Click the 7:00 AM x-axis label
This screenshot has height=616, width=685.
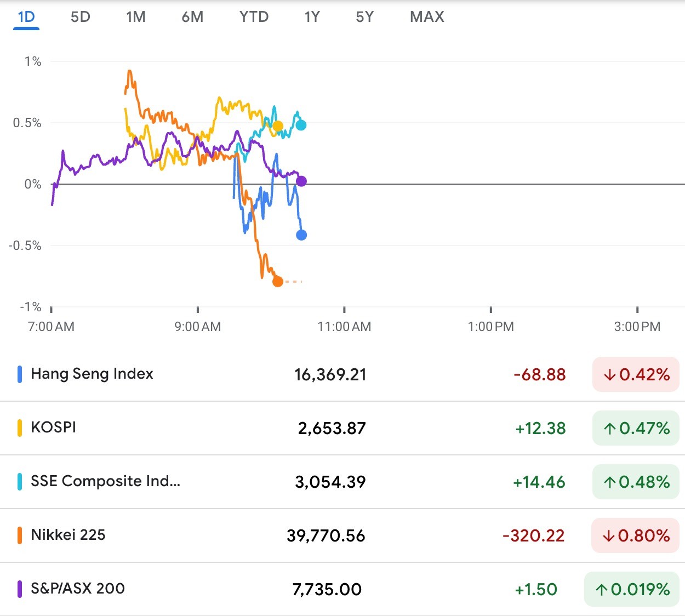pyautogui.click(x=51, y=327)
